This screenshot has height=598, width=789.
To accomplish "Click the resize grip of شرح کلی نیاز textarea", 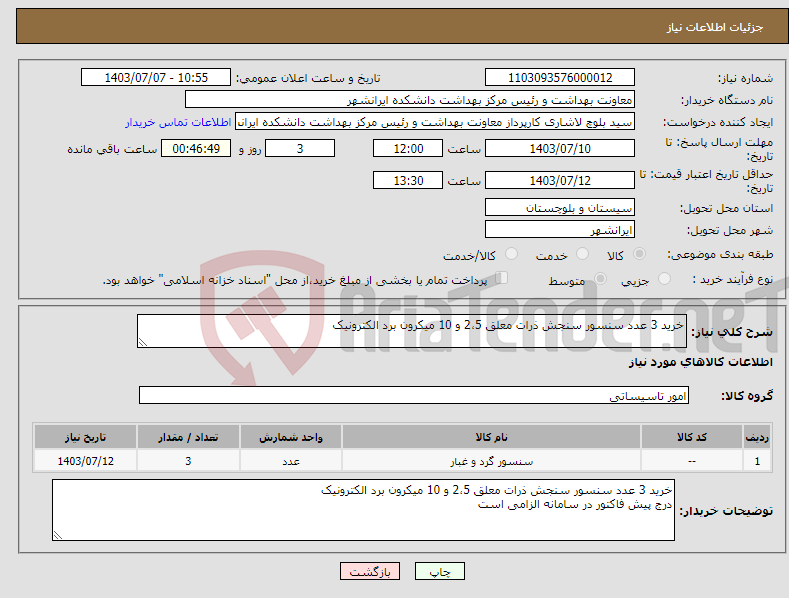I will [142, 342].
